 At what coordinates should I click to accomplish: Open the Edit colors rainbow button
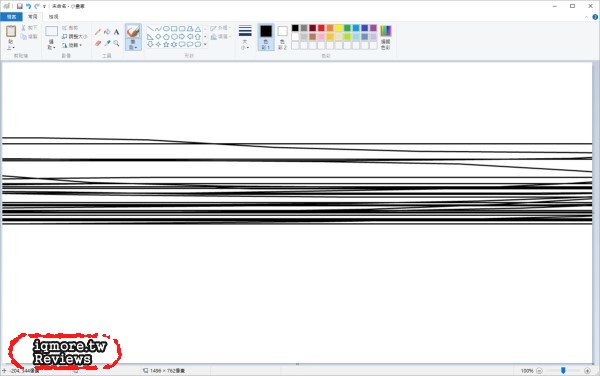coord(386,37)
